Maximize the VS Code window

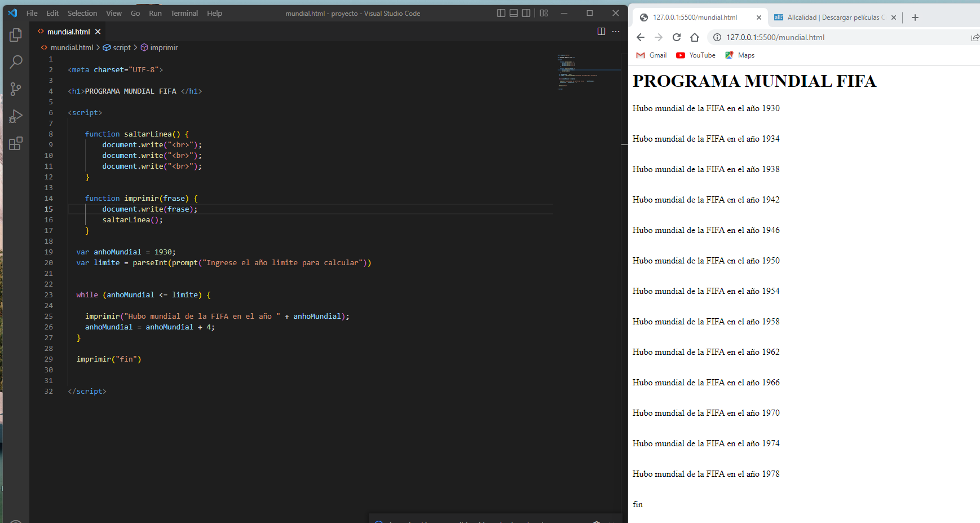[x=590, y=13]
